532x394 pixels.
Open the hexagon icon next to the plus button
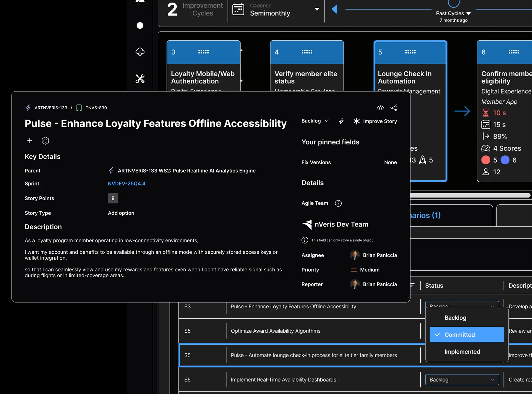(x=45, y=141)
